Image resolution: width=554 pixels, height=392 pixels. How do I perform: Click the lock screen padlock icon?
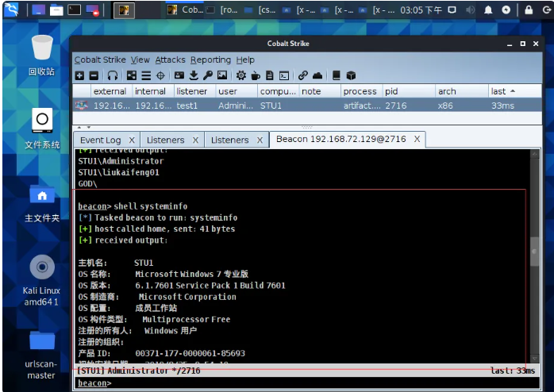click(529, 10)
